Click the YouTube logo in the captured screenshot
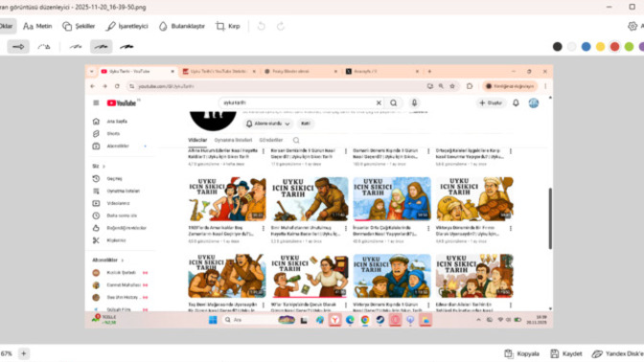Viewport: 644px width, 362px height. pos(121,103)
